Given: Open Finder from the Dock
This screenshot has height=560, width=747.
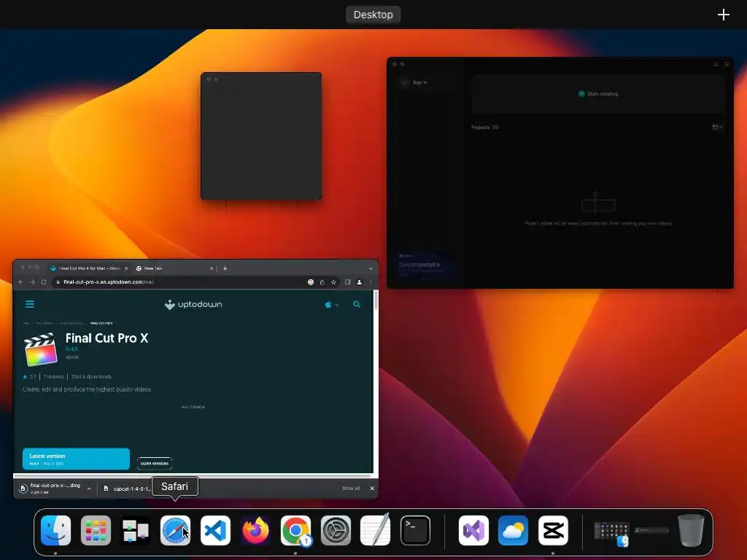Looking at the screenshot, I should coord(55,531).
